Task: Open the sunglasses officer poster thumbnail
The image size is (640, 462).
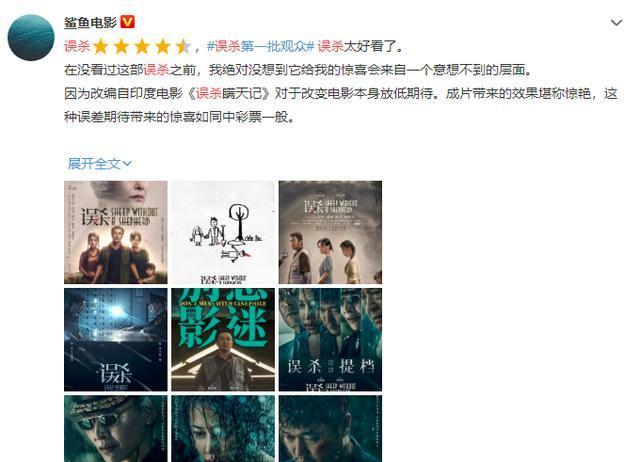Action: pyautogui.click(x=116, y=429)
